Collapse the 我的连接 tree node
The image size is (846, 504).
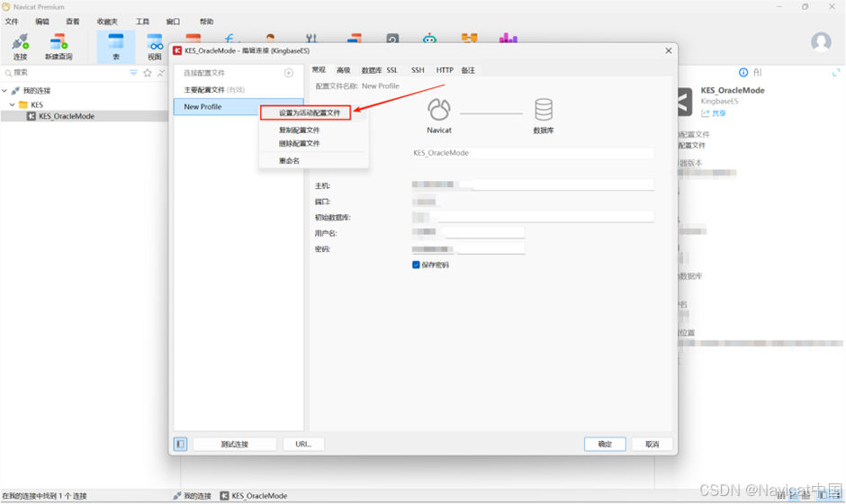click(4, 91)
